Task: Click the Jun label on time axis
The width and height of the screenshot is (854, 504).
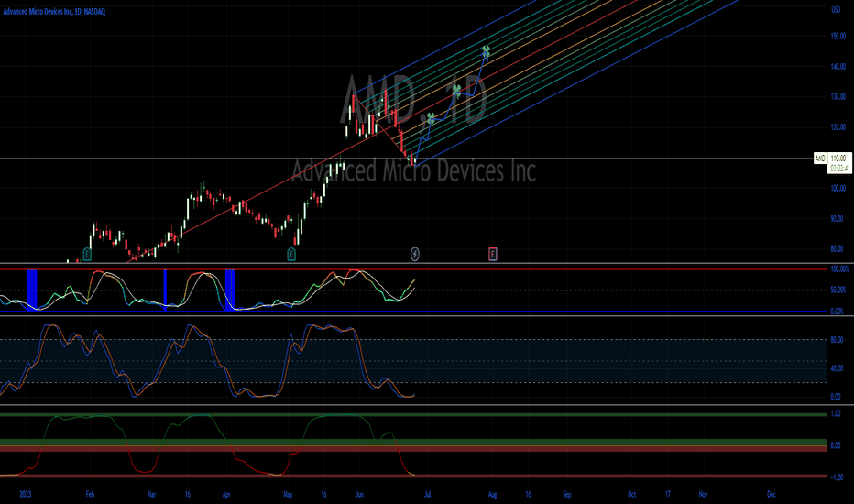Action: [359, 494]
